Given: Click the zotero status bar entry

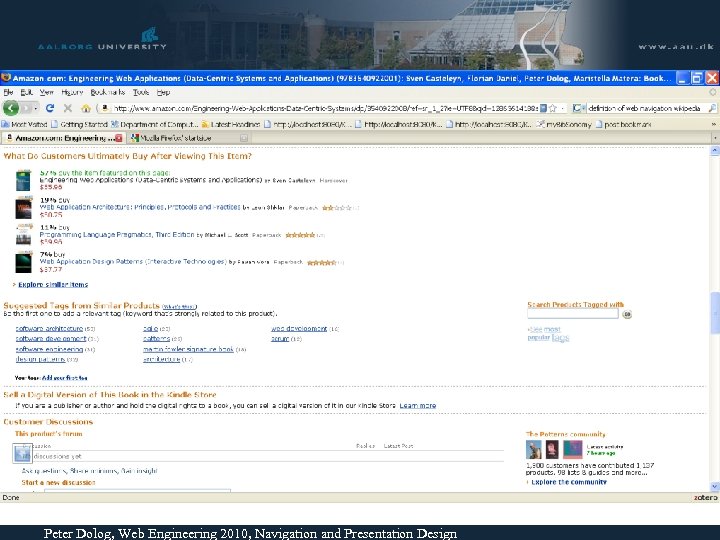Looking at the screenshot, I should pos(705,498).
